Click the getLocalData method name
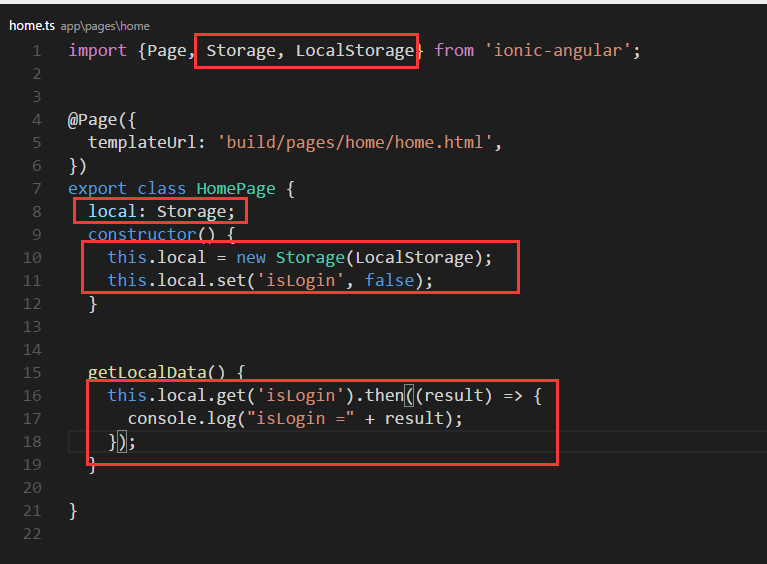Viewport: 767px width, 564px height. click(147, 373)
